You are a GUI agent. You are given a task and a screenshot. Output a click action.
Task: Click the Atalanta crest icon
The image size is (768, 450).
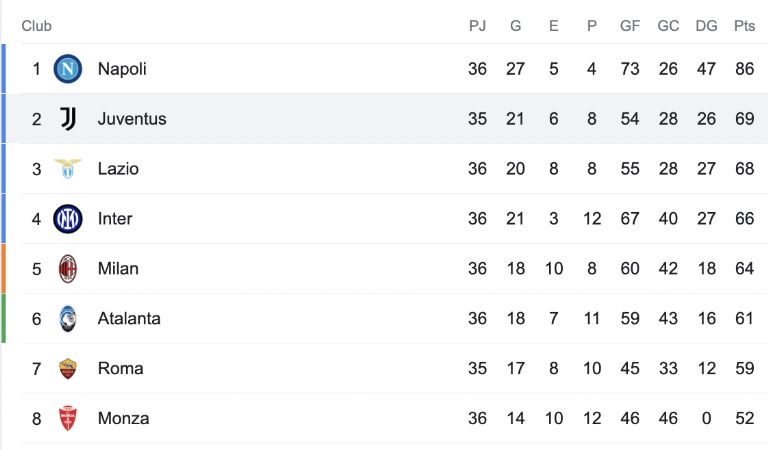point(68,318)
